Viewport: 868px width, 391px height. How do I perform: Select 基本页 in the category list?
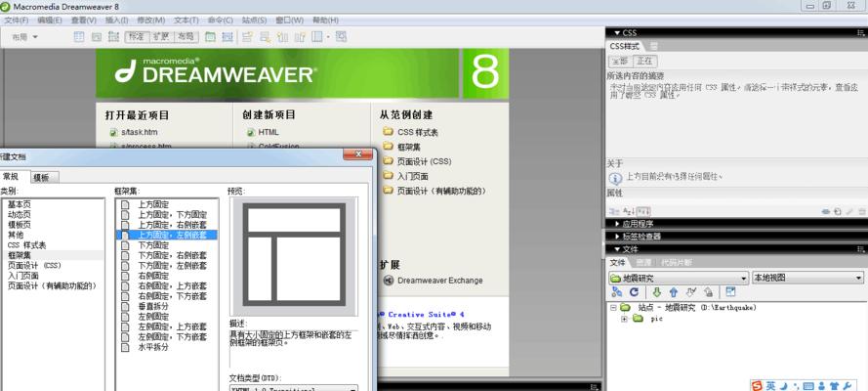click(x=20, y=204)
